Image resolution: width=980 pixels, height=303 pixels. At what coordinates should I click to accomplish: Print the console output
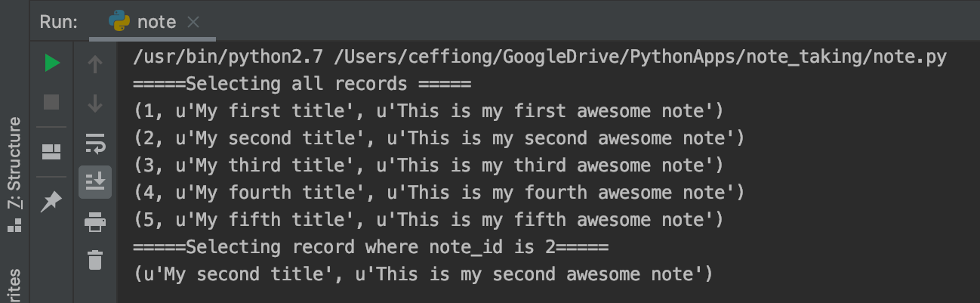(x=95, y=221)
